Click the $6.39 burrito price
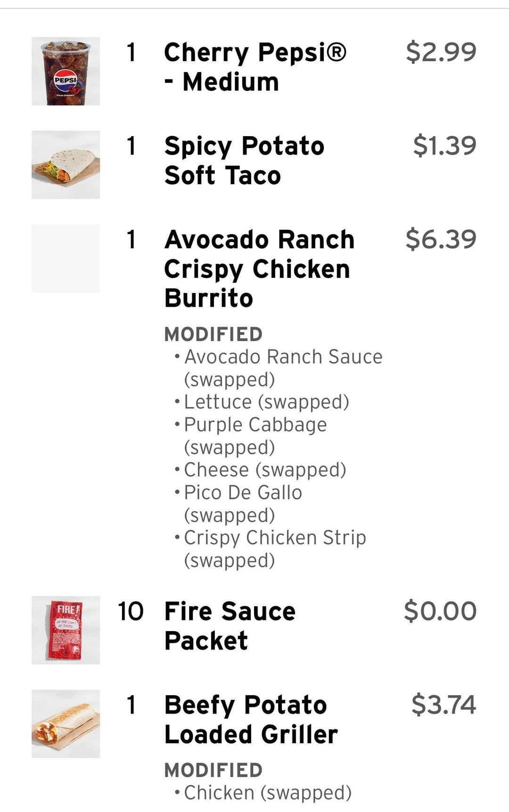Image resolution: width=509 pixels, height=812 pixels. (441, 239)
